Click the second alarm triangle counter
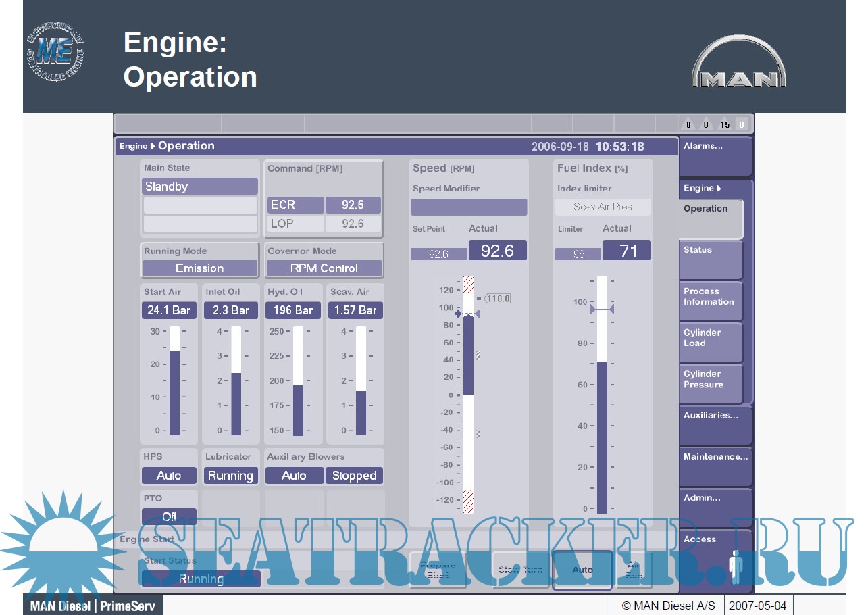The image size is (868, 615). [x=706, y=124]
